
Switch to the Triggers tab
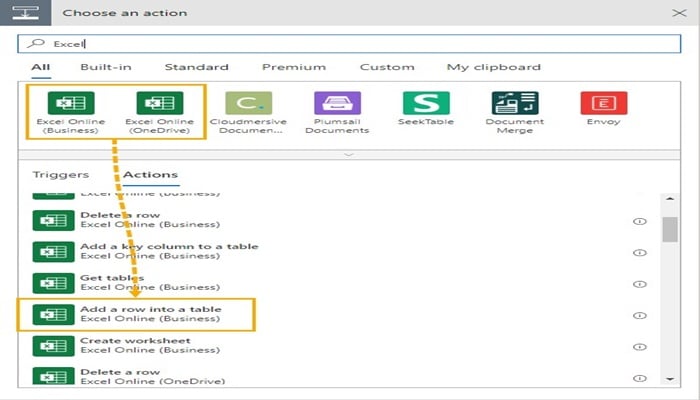coord(61,175)
